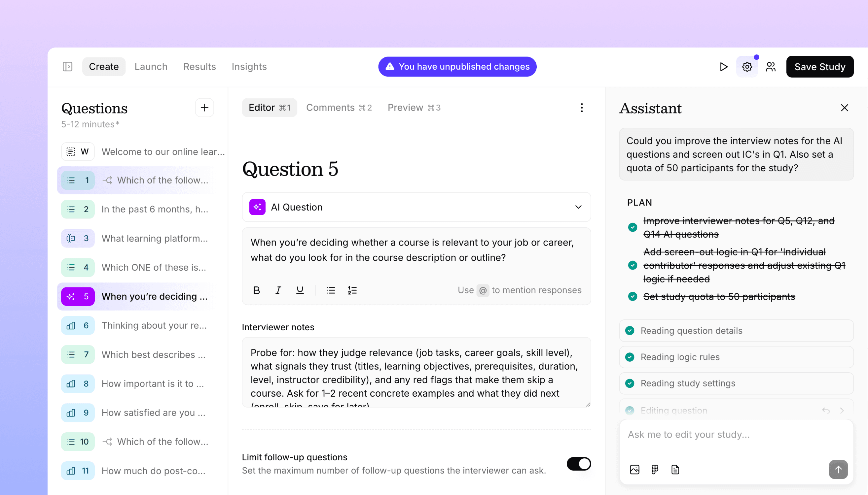Viewport: 868px width, 495px height.
Task: Open the Insights section
Action: coord(249,67)
